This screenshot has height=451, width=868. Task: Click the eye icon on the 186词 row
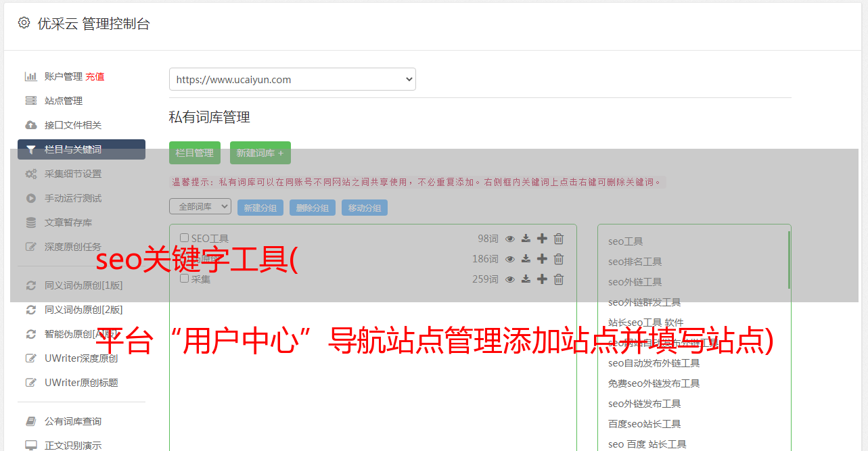pos(510,259)
